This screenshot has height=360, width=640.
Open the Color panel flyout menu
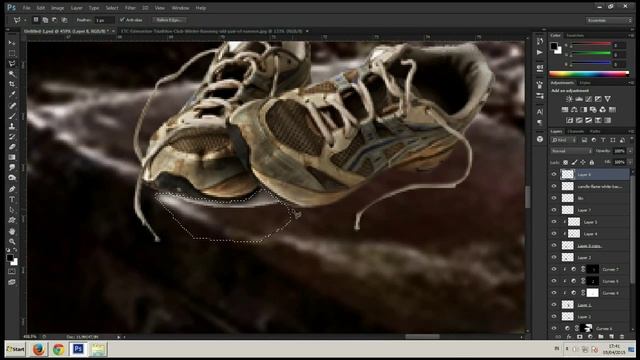[x=631, y=36]
